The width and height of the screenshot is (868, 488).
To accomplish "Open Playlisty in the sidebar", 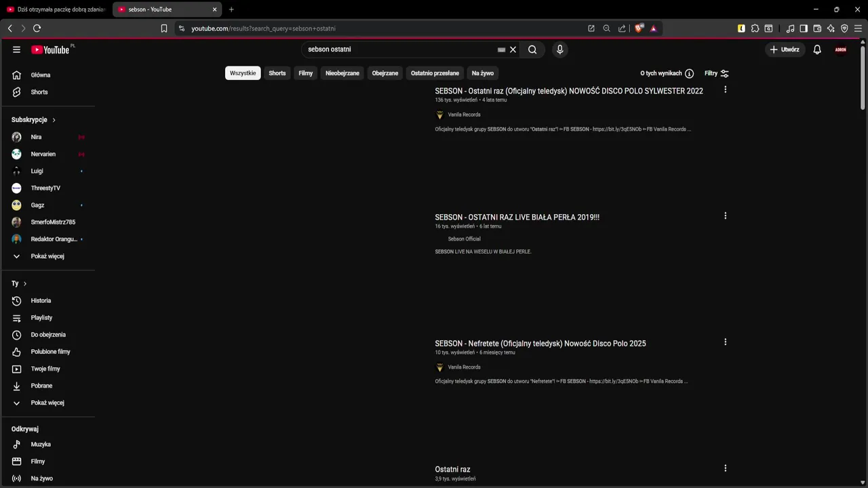I will point(47,318).
